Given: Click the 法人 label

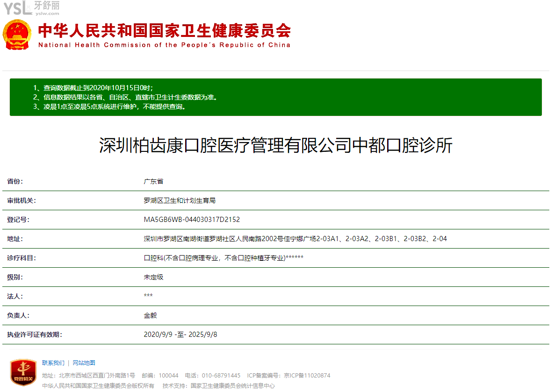Looking at the screenshot, I should pos(15,296).
